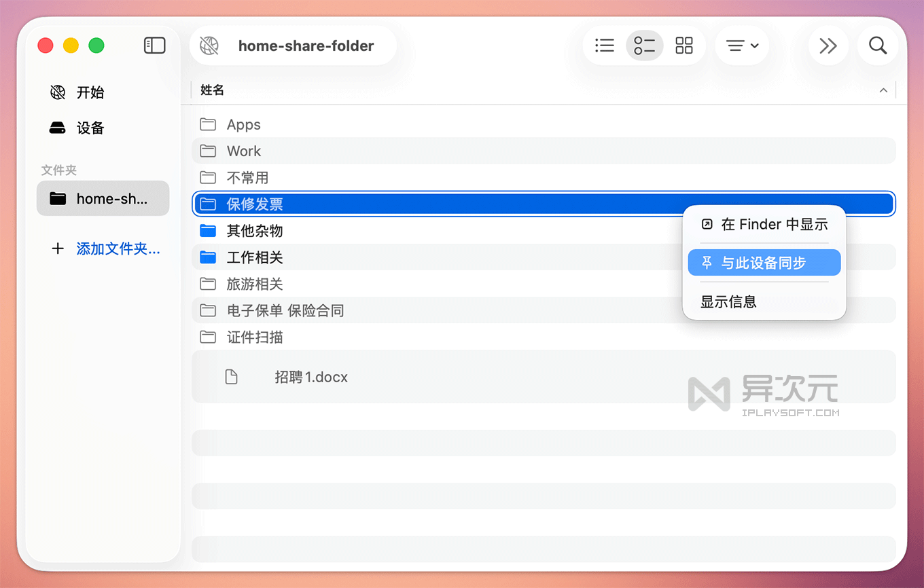Image resolution: width=924 pixels, height=588 pixels.
Task: Show more toolbar items chevron
Action: tap(828, 45)
